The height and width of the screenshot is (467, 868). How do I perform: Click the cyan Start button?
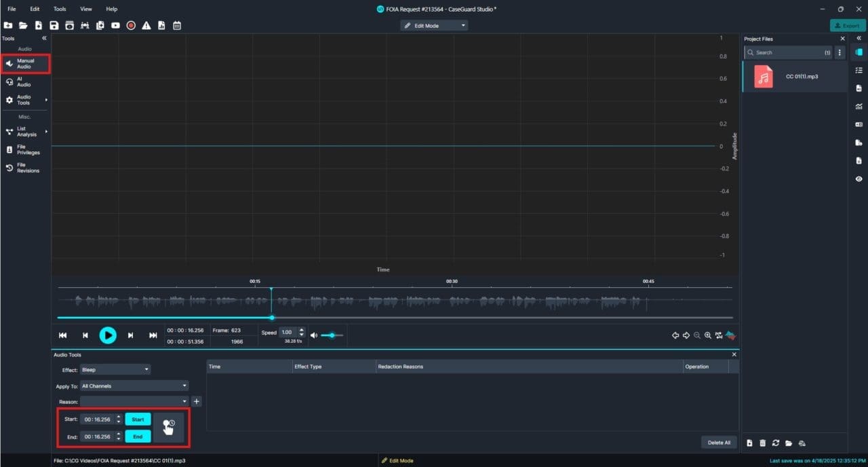138,419
